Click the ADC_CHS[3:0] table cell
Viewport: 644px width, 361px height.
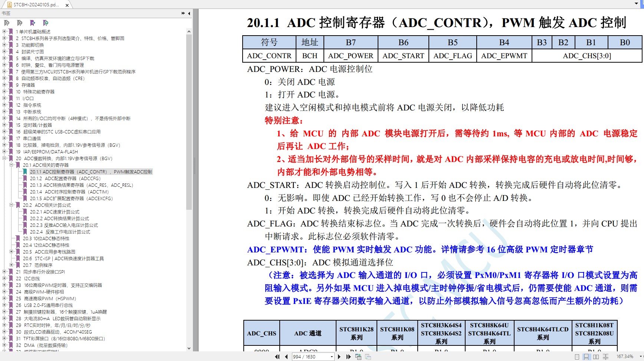pos(587,56)
